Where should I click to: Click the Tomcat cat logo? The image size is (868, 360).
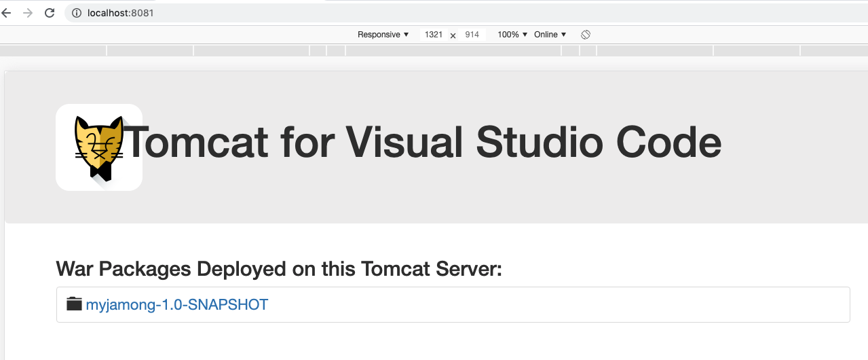point(99,147)
